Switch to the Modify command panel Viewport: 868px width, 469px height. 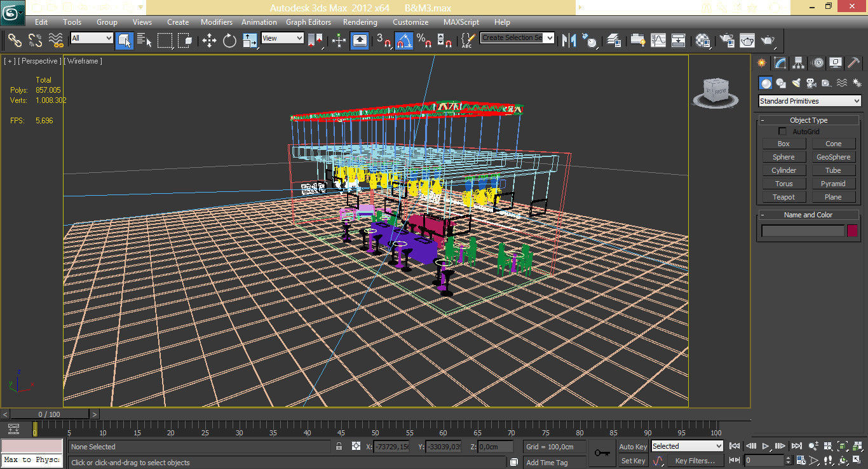(x=780, y=63)
